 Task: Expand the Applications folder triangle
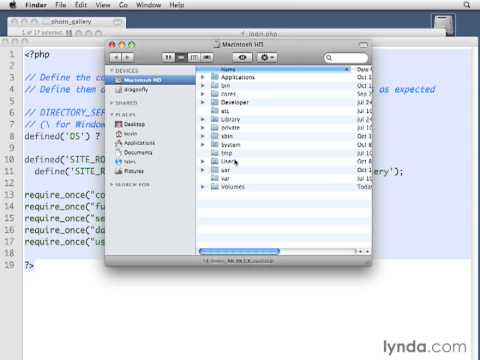202,77
